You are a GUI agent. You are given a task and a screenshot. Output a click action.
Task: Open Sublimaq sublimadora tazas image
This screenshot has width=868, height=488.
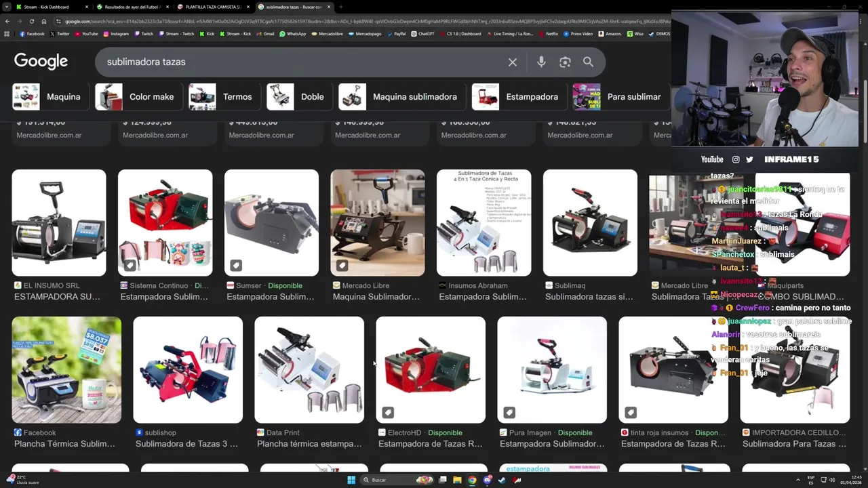(590, 222)
